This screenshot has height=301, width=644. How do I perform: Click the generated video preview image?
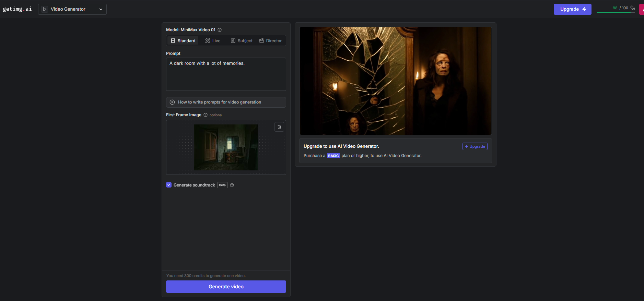click(x=396, y=81)
